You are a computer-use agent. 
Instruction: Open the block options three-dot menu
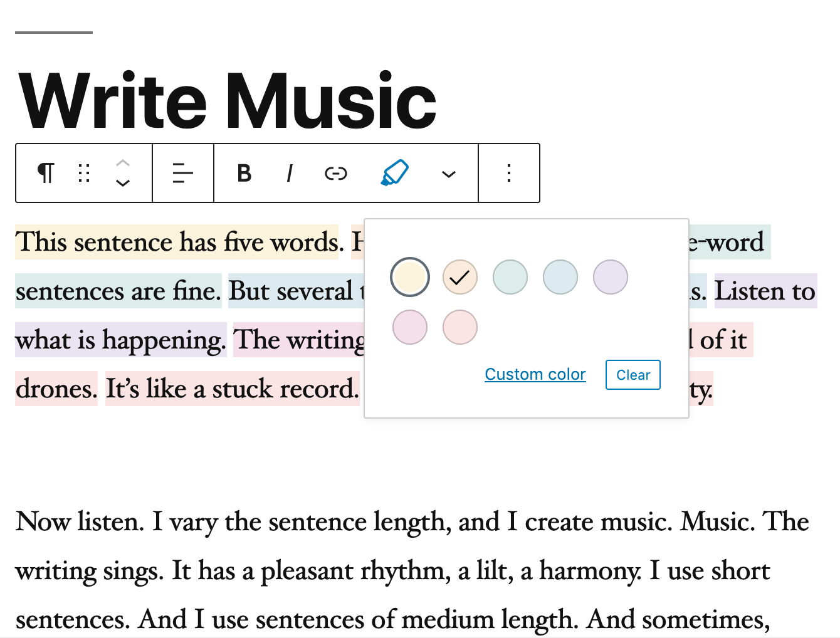pos(509,173)
